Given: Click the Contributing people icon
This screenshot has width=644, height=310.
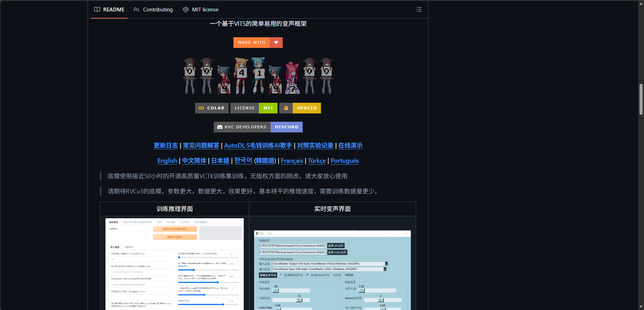Looking at the screenshot, I should (x=137, y=10).
